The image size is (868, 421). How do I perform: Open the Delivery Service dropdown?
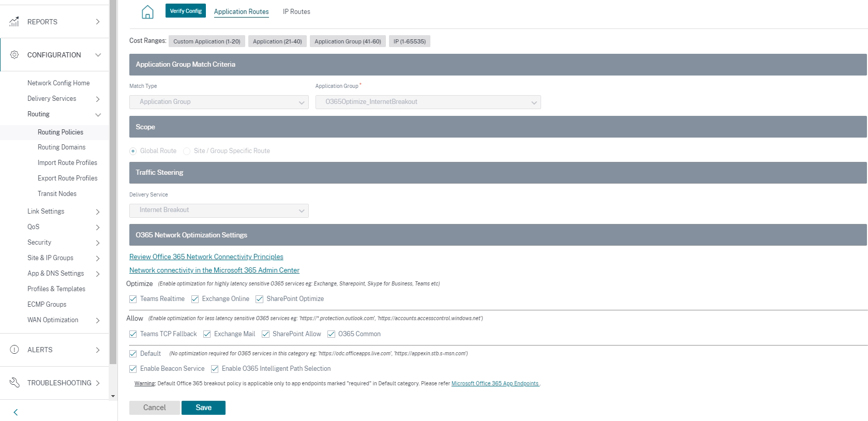[219, 210]
